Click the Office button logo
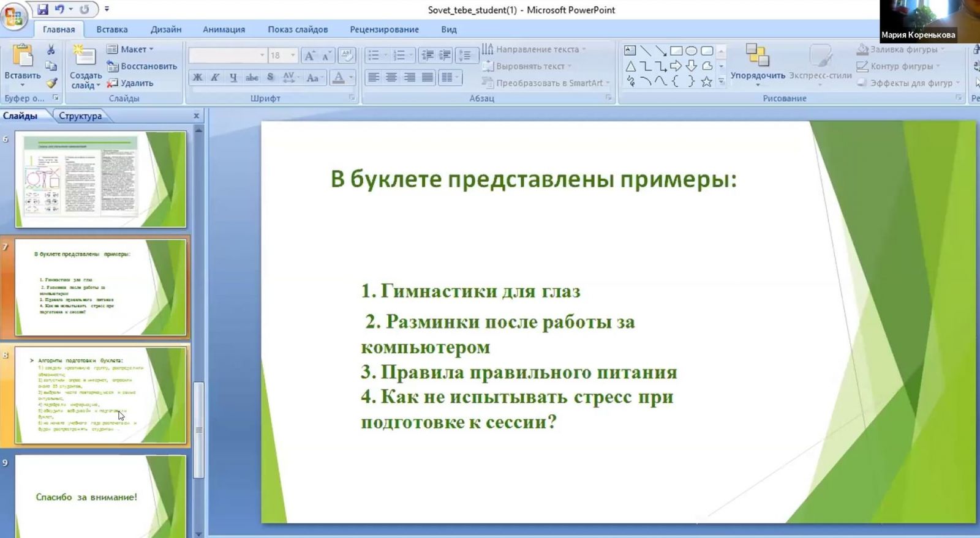 pos(13,15)
